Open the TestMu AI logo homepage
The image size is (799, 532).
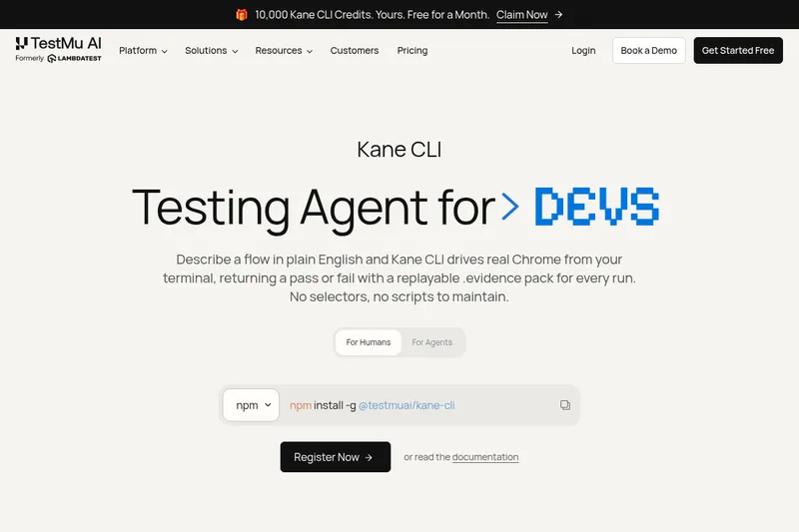click(59, 43)
